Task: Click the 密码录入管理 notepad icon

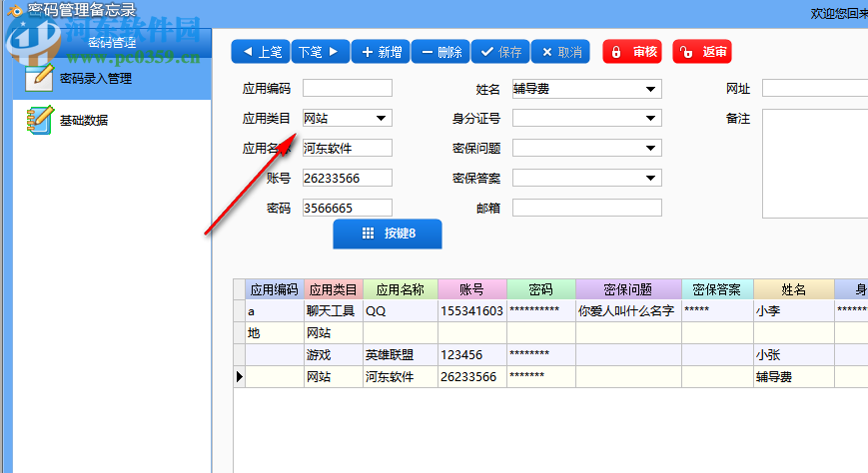Action: coord(39,78)
